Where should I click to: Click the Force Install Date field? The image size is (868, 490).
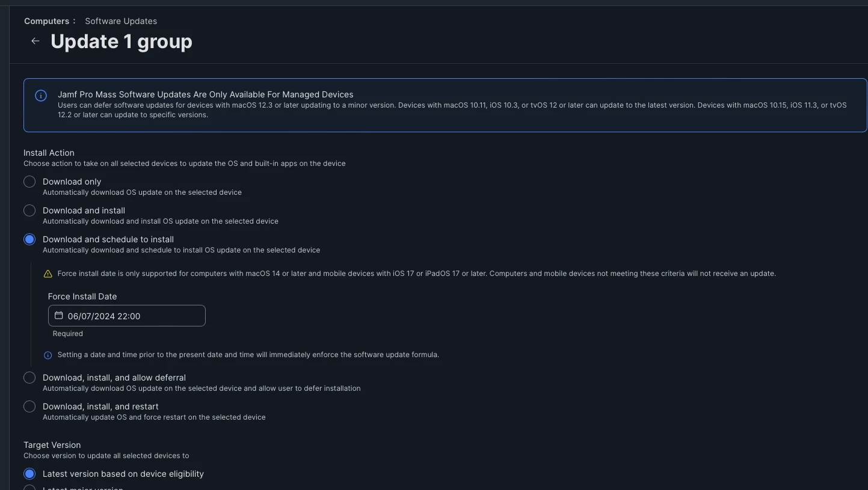click(x=127, y=316)
